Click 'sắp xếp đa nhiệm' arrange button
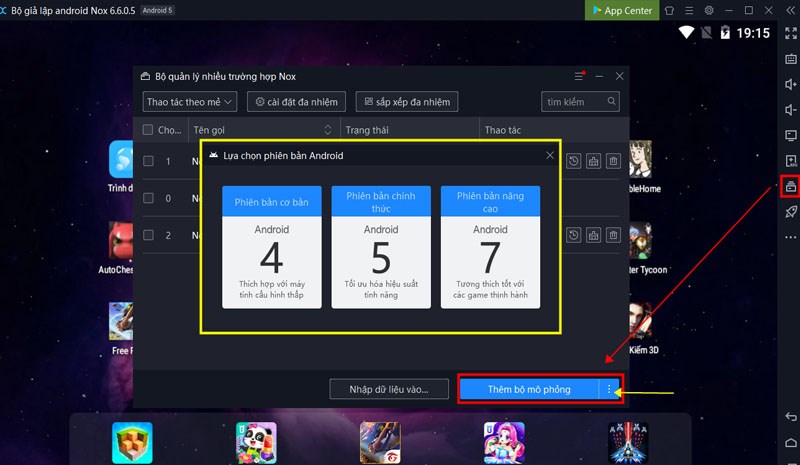This screenshot has width=800, height=465. [x=407, y=102]
